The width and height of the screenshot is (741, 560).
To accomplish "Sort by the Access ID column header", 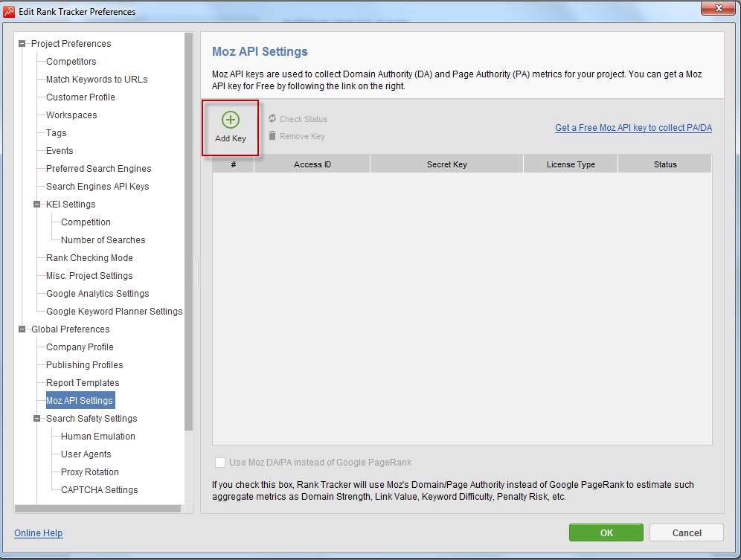I will (x=312, y=164).
